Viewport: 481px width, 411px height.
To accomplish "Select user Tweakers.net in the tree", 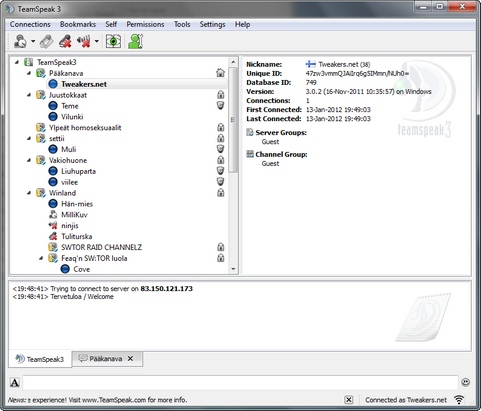I will (84, 84).
